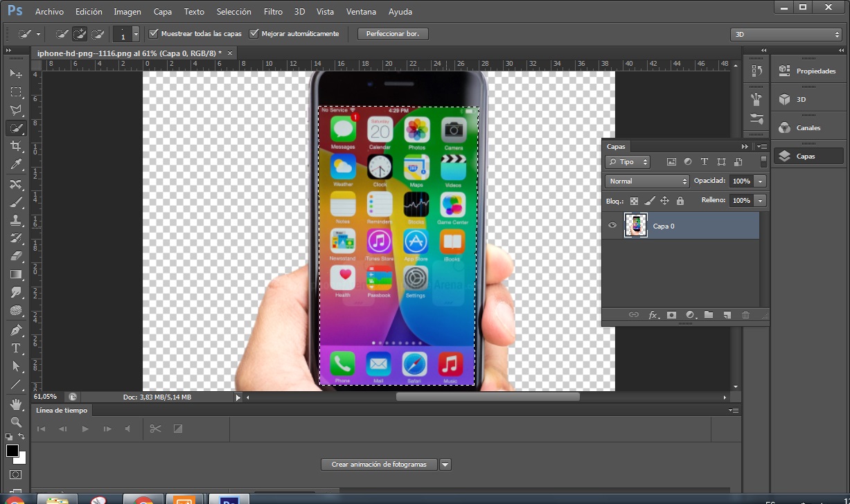Choose the New selection quick-select mode
Screen dimensions: 850x504
(x=62, y=33)
